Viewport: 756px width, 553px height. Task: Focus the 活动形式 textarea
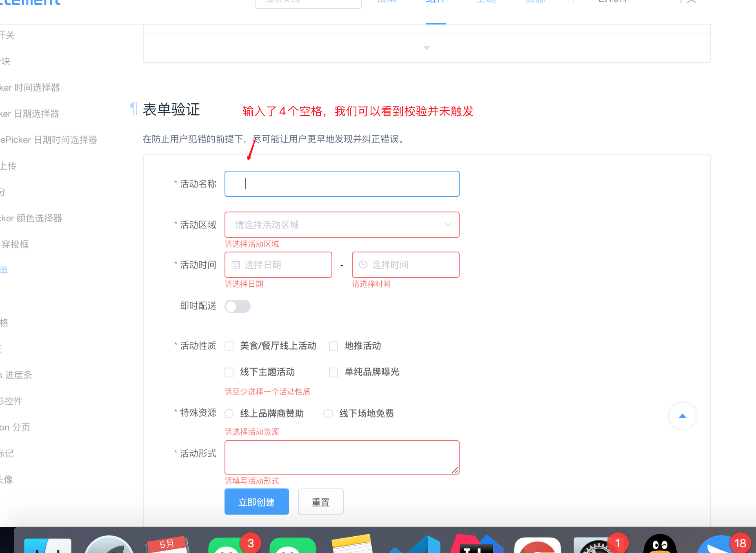click(x=342, y=457)
